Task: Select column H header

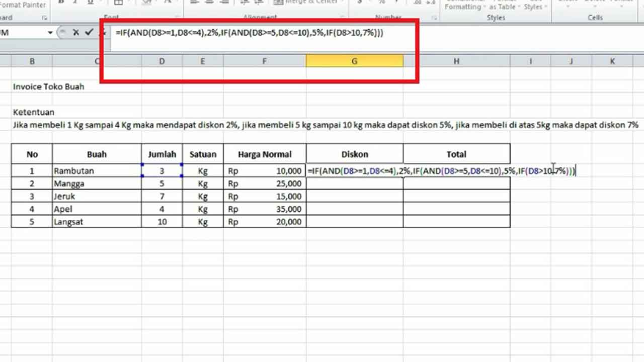Action: click(456, 61)
